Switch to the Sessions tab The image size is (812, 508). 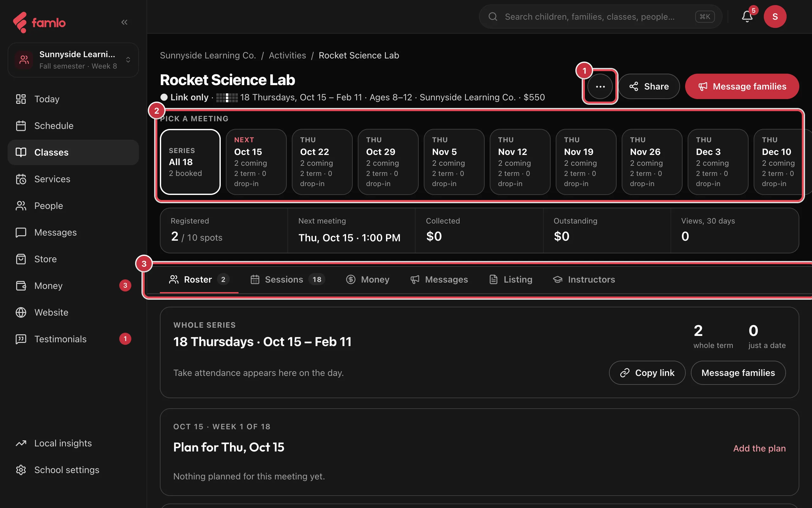click(288, 279)
